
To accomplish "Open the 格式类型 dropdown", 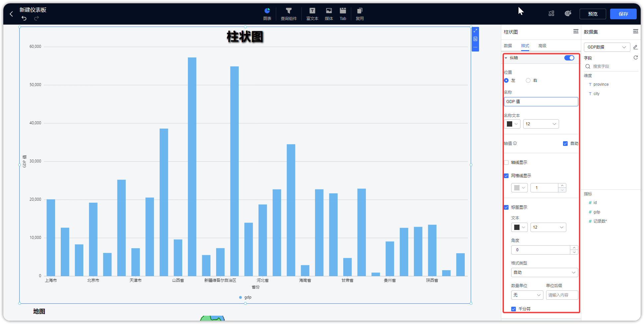I will [545, 272].
